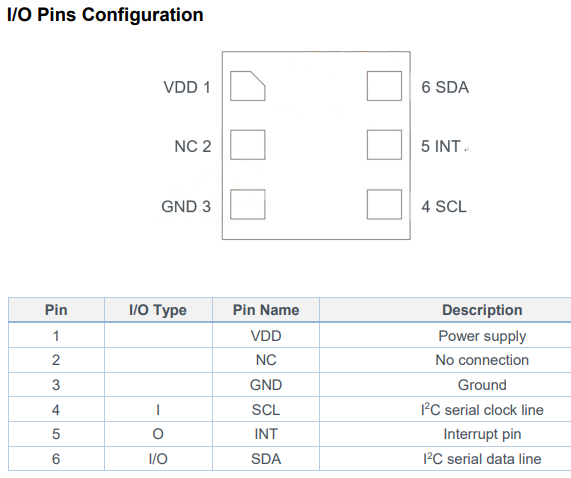Click the GND pin 3 pad square
Viewport: 571px width, 478px height.
[x=248, y=204]
